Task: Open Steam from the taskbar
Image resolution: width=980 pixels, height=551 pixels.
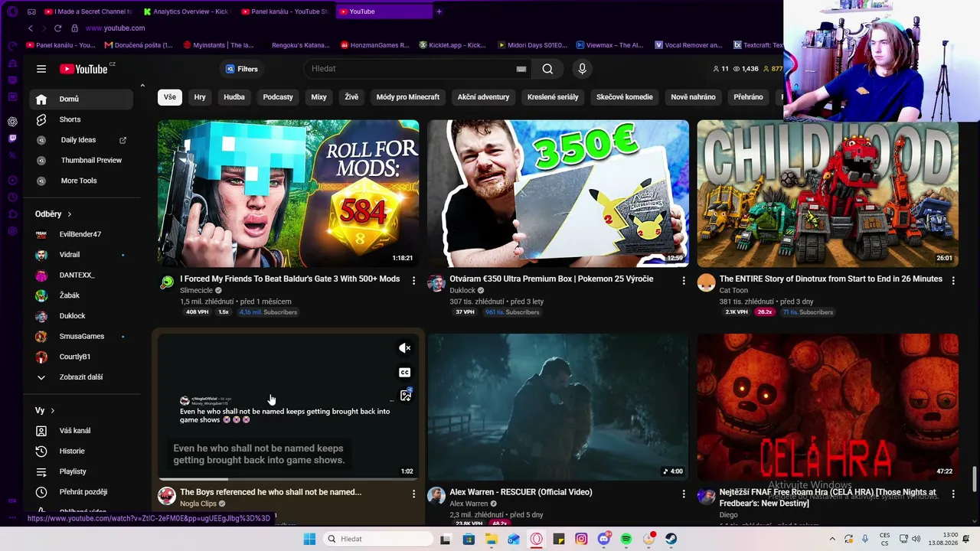Action: (671, 539)
